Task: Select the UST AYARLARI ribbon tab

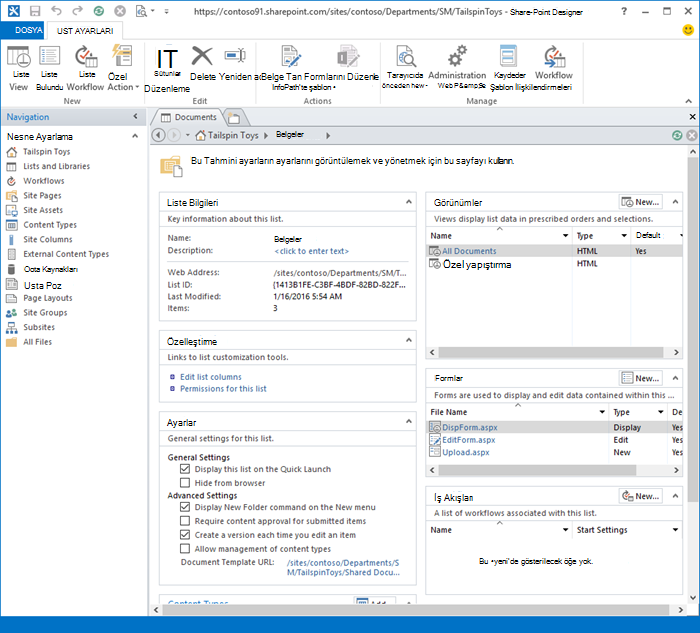Action: click(x=85, y=30)
